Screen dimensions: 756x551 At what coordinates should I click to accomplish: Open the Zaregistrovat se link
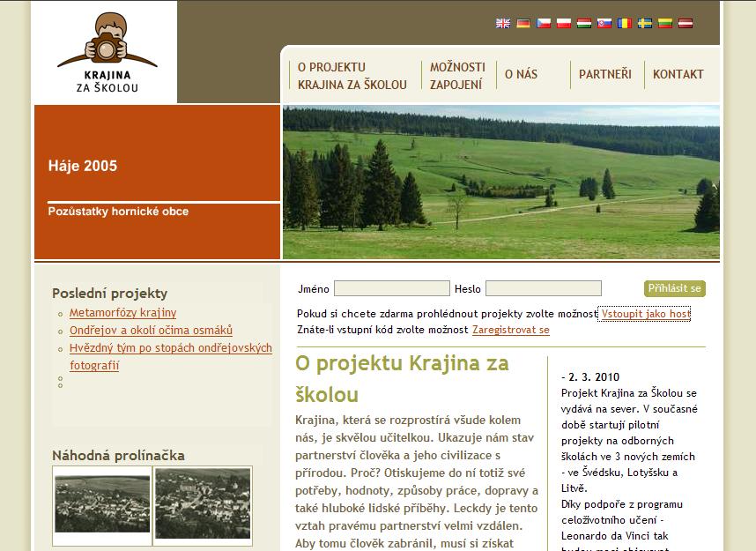[x=510, y=330]
